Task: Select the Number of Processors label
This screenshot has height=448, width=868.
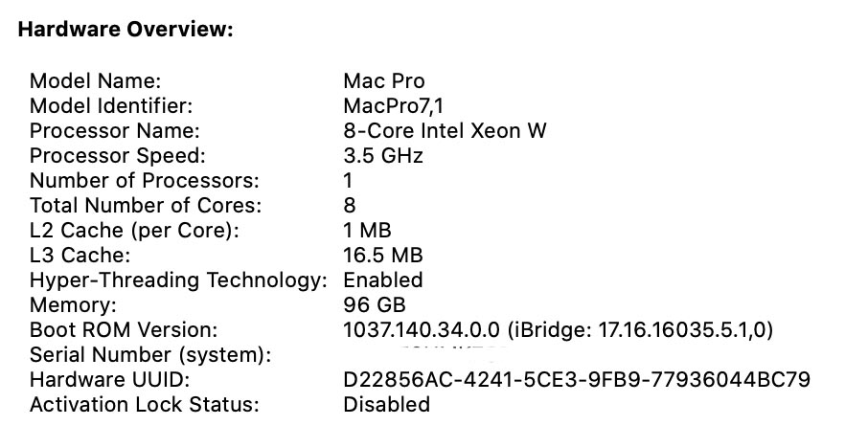Action: pyautogui.click(x=144, y=181)
